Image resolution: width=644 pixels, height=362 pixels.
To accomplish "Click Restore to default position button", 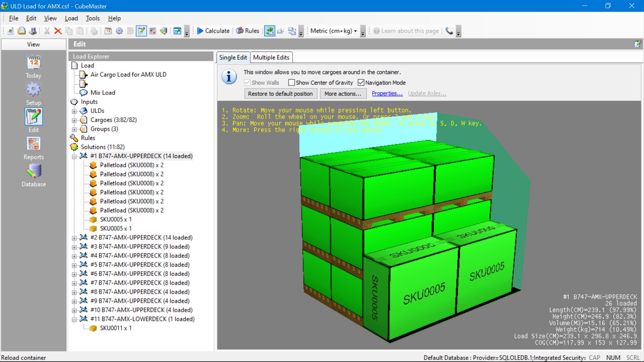I will pyautogui.click(x=280, y=94).
